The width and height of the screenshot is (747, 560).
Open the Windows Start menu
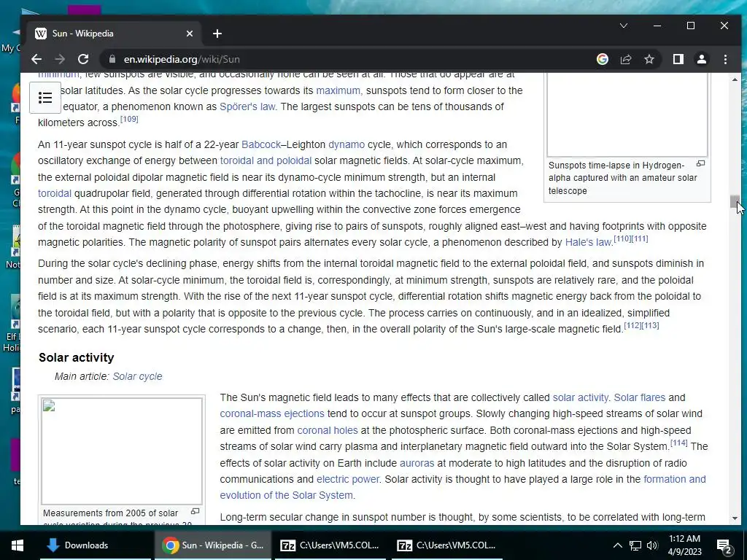(18, 545)
